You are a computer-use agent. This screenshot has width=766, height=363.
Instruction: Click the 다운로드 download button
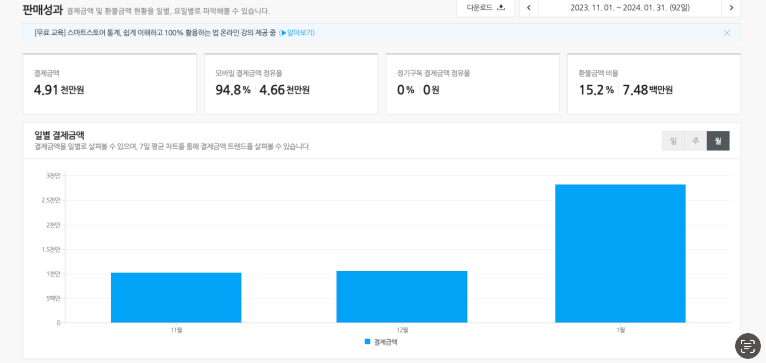point(486,8)
